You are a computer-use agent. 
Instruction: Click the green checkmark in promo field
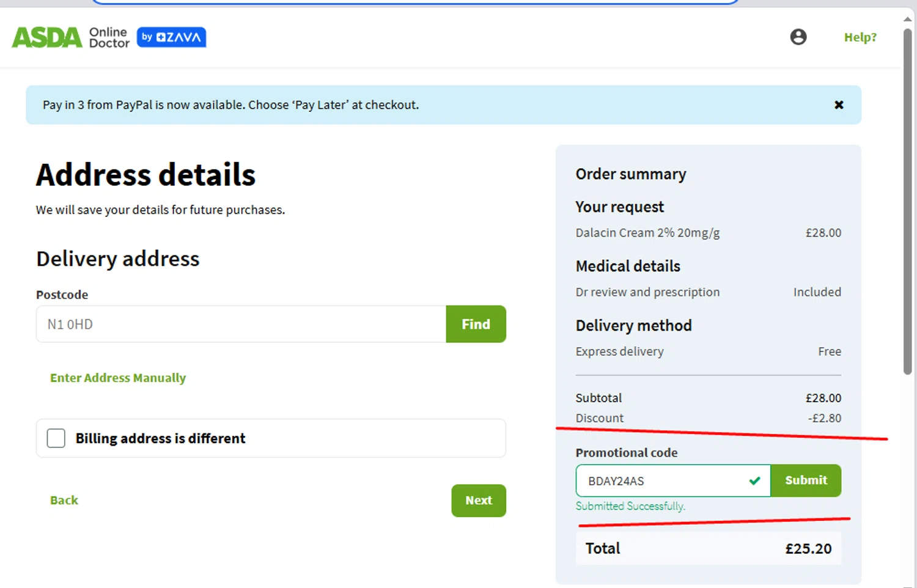(x=755, y=480)
